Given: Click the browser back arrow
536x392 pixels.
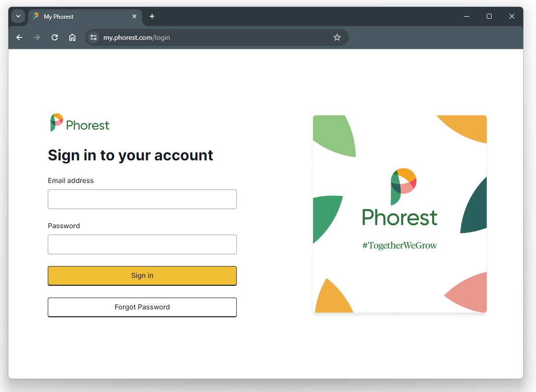Looking at the screenshot, I should click(20, 37).
